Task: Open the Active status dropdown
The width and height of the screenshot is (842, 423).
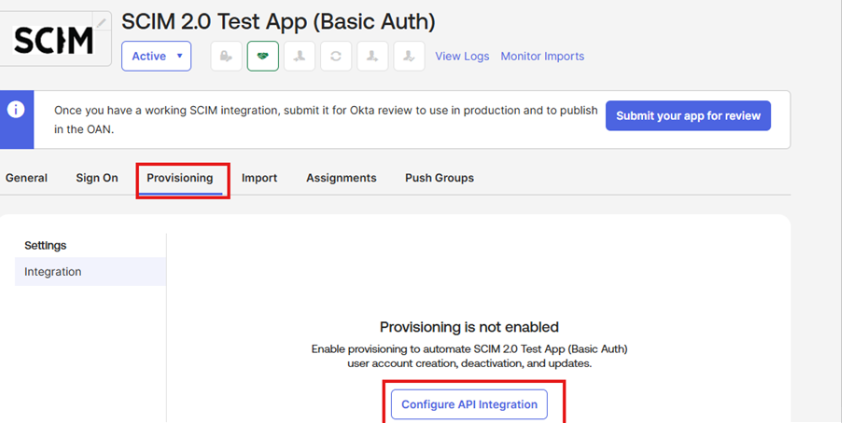Action: (x=156, y=56)
